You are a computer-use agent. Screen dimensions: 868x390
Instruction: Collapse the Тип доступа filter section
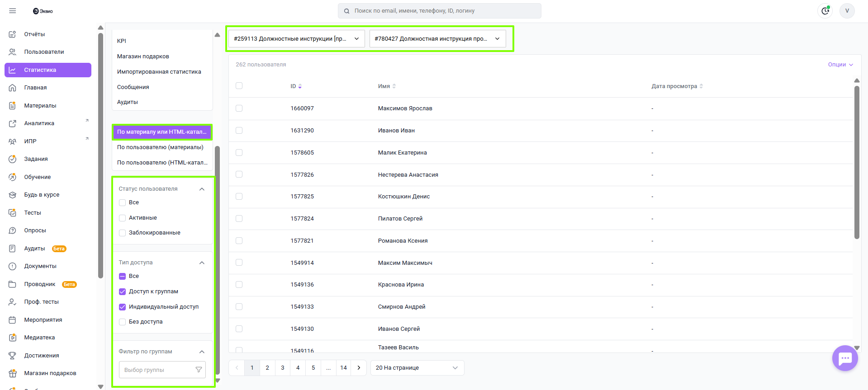pyautogui.click(x=202, y=263)
